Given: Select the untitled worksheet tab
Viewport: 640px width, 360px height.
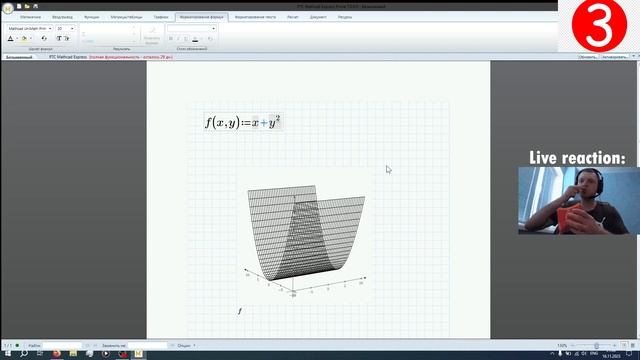Looking at the screenshot, I should pos(19,57).
